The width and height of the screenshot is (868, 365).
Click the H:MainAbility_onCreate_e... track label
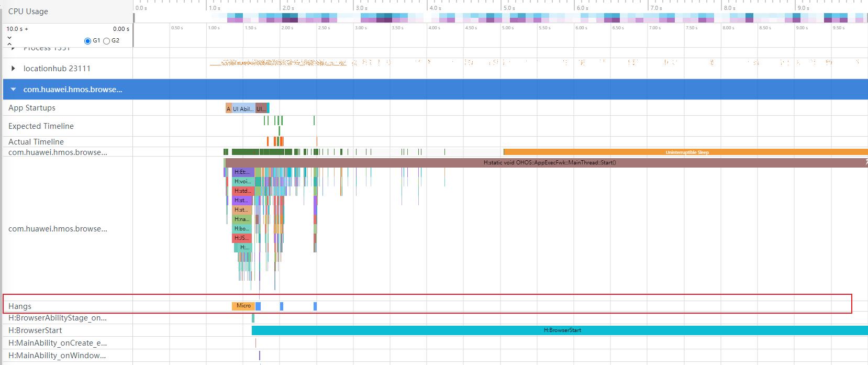[x=58, y=343]
